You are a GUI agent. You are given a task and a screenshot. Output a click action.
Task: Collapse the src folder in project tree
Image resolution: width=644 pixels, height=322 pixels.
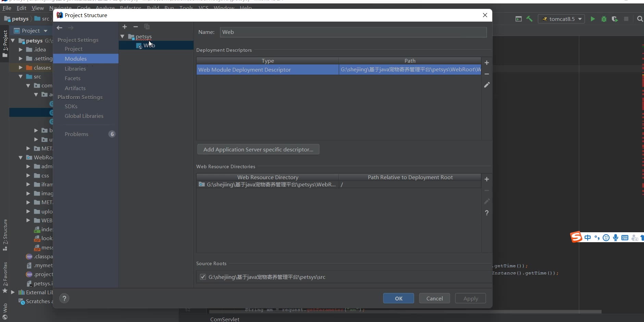[x=21, y=76]
